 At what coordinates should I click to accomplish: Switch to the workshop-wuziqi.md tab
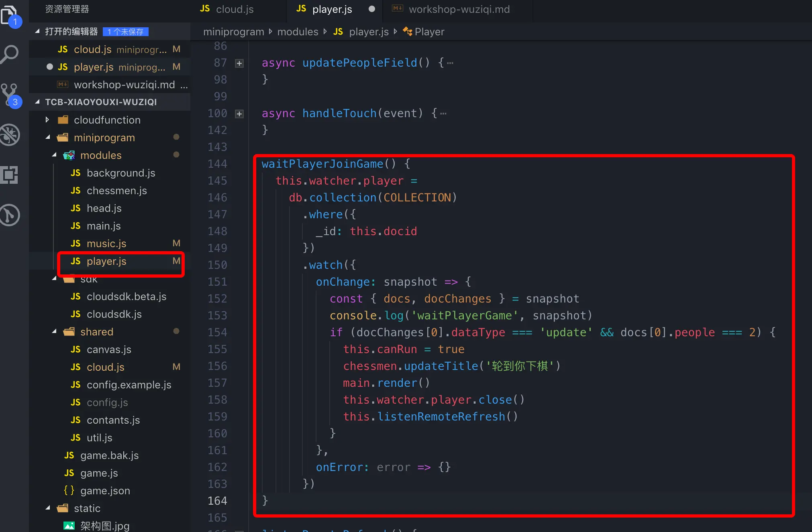(x=459, y=9)
